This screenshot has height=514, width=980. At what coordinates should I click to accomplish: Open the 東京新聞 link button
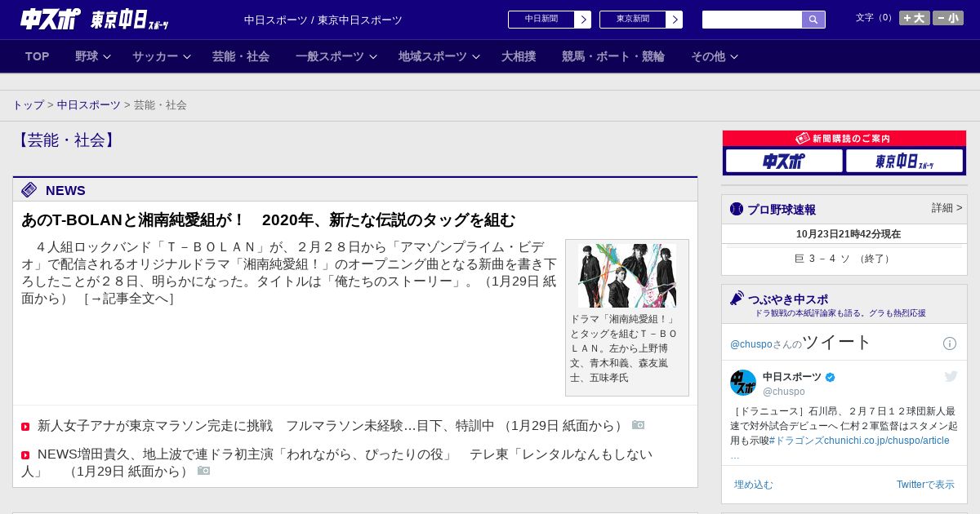tap(633, 20)
